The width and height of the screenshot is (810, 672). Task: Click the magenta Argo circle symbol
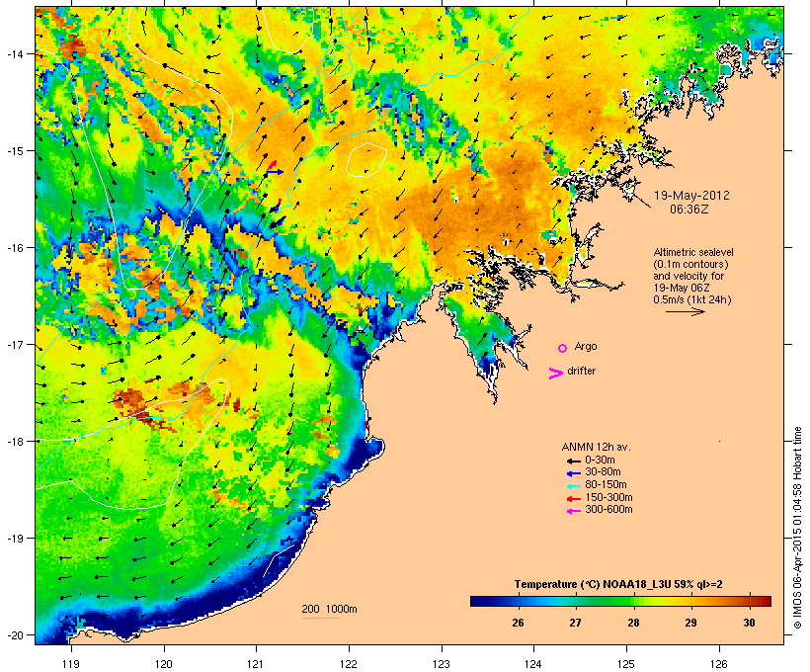[563, 348]
